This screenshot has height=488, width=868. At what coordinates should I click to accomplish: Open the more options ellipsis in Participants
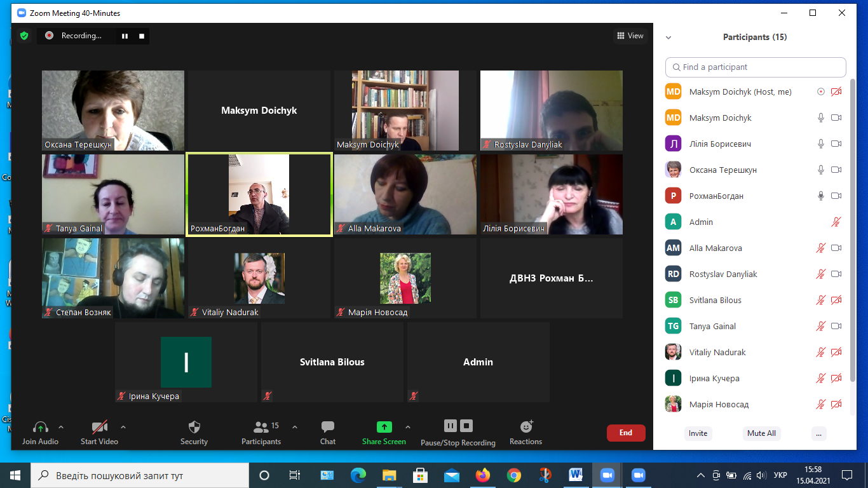click(818, 433)
